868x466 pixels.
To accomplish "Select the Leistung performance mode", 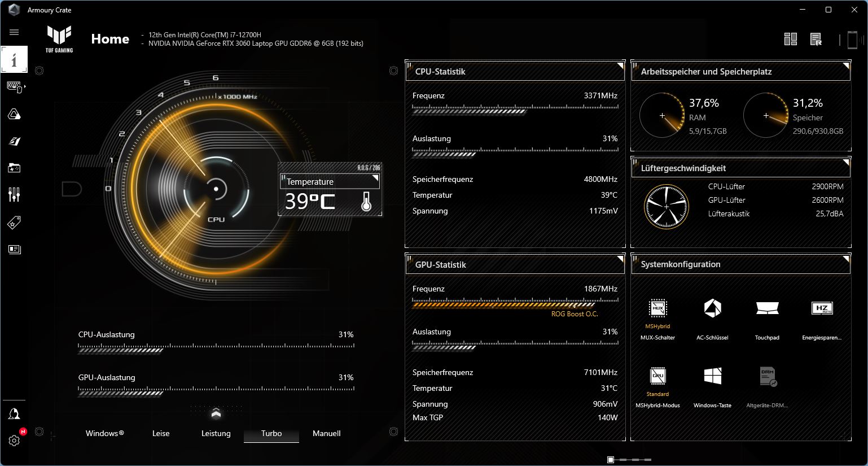I will coord(216,433).
